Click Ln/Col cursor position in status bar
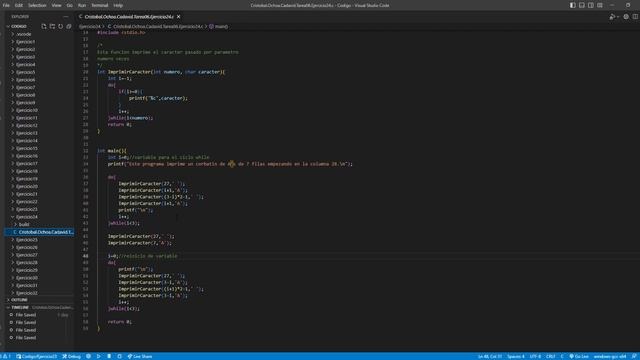640x360 pixels. pos(490,356)
